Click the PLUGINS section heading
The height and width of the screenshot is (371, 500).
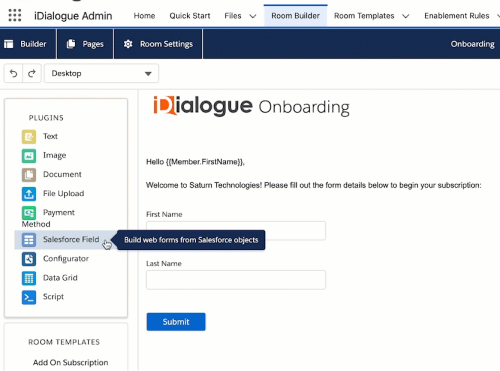[46, 118]
